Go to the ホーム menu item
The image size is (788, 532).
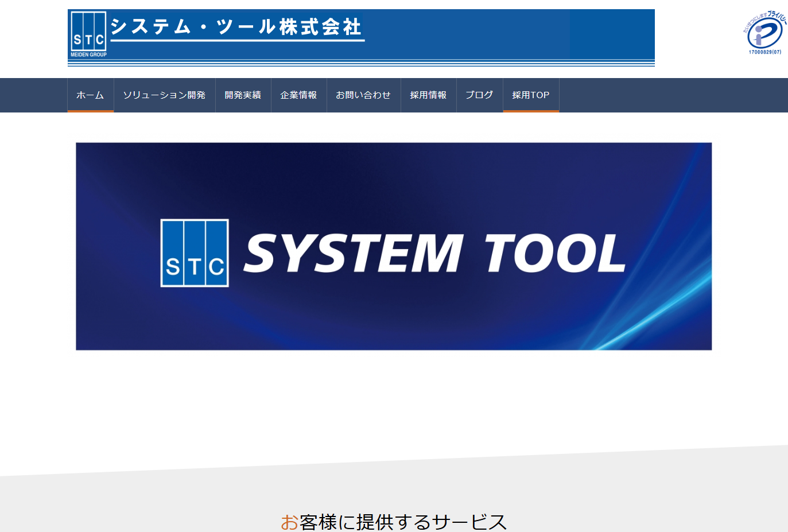coord(91,95)
